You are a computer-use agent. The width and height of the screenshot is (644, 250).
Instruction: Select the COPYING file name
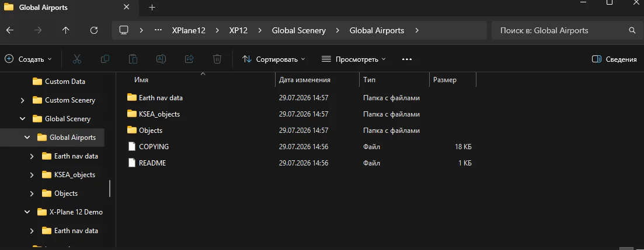coord(154,146)
